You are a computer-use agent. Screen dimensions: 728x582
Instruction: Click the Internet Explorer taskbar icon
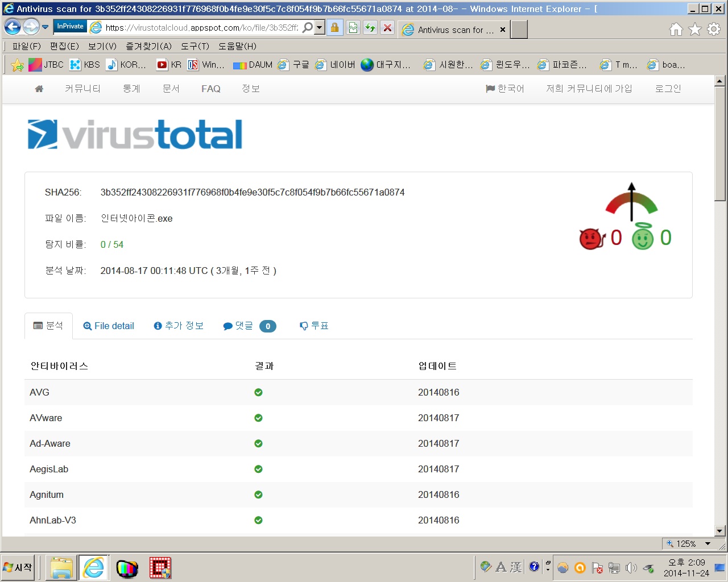pos(93,567)
